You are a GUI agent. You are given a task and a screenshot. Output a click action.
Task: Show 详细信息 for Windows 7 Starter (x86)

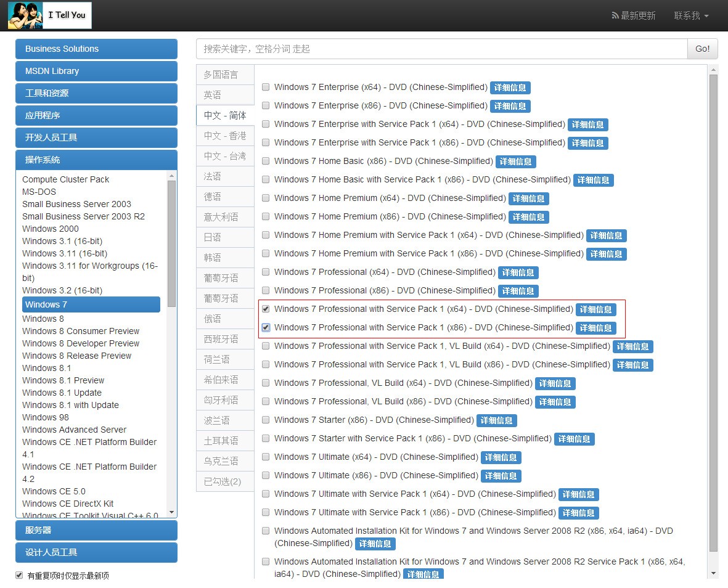(496, 420)
